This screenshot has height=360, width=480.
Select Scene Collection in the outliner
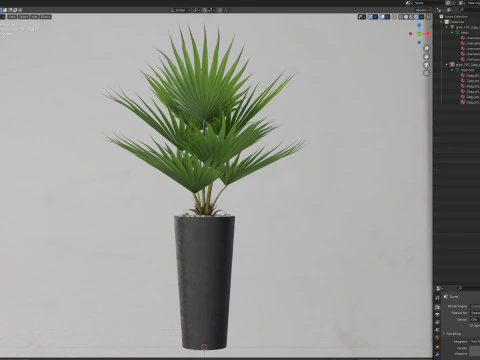[x=456, y=16]
